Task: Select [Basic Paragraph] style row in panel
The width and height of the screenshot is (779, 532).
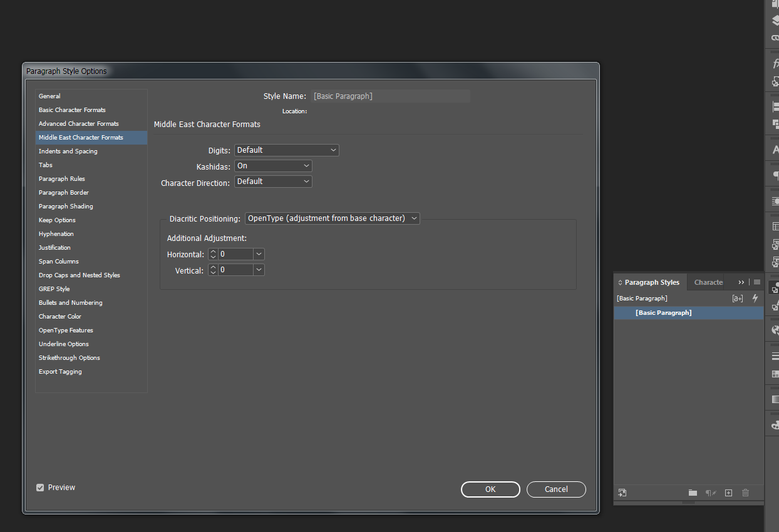Action: tap(688, 313)
